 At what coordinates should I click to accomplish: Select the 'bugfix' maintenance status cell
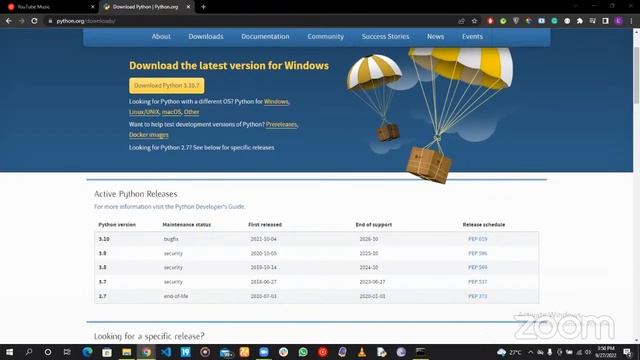click(171, 239)
